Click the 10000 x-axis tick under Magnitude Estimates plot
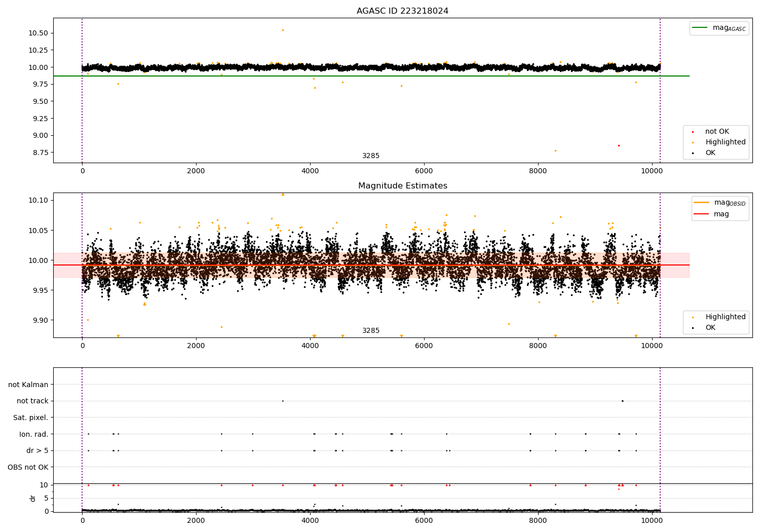760x532 pixels. coord(652,346)
